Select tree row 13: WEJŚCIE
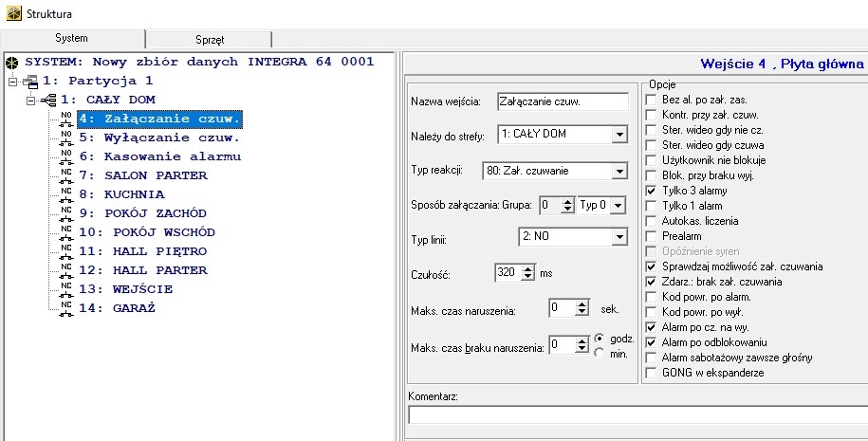868x441 pixels. [x=126, y=289]
